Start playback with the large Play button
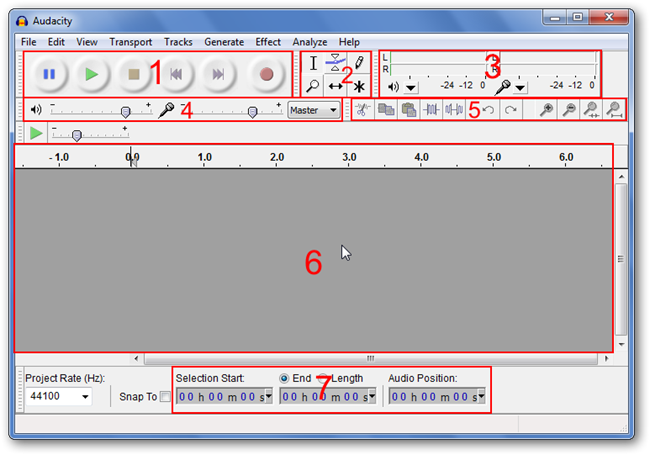This screenshot has height=455, width=650. [92, 74]
